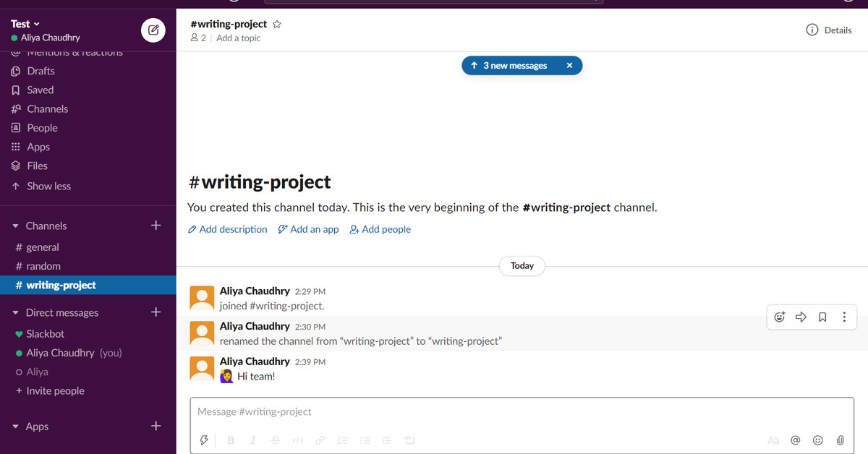Collapse the Direct messages section
The width and height of the screenshot is (868, 454).
pos(16,313)
